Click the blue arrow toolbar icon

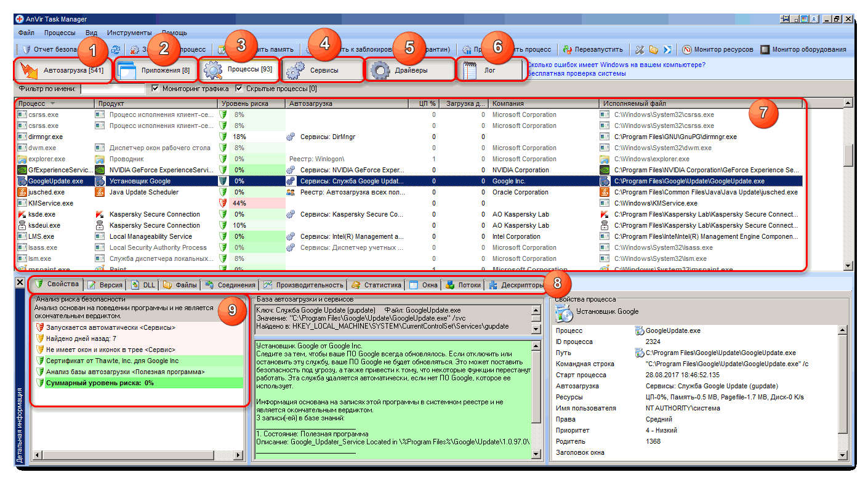click(667, 49)
